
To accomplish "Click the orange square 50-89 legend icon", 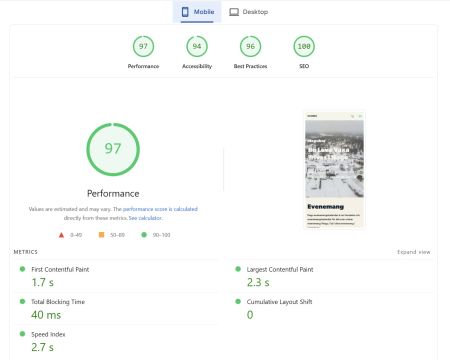I will pyautogui.click(x=102, y=235).
